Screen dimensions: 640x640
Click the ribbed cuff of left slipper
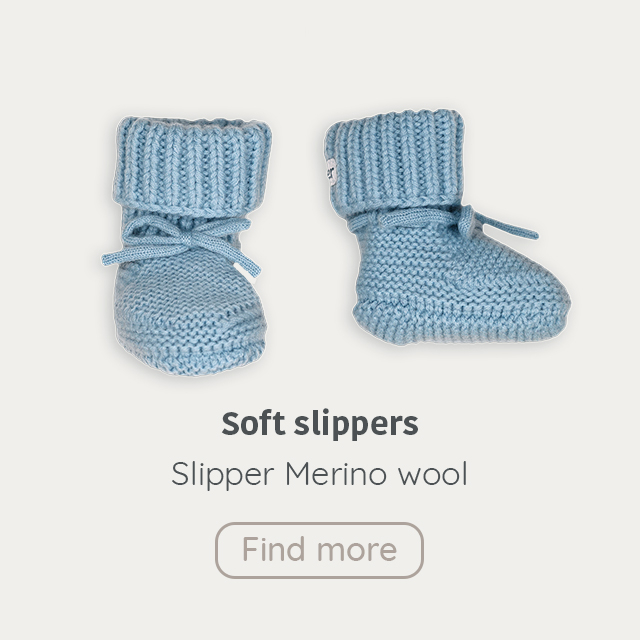tap(193, 165)
